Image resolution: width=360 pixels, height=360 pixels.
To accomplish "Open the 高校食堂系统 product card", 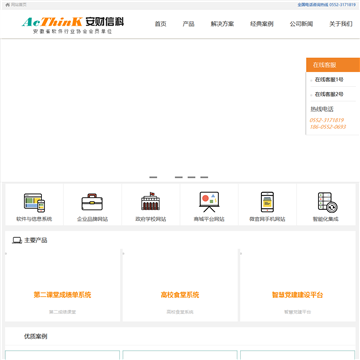I will 180,285.
